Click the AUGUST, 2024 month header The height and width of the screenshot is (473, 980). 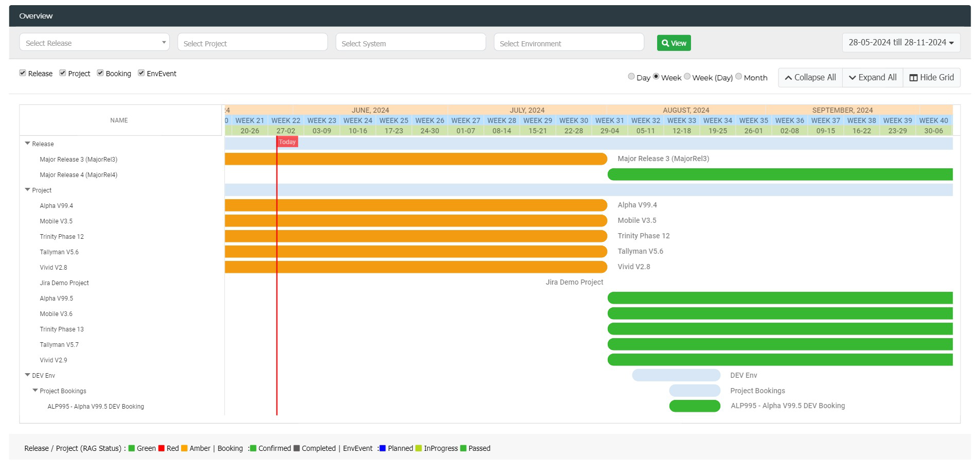[x=686, y=110]
